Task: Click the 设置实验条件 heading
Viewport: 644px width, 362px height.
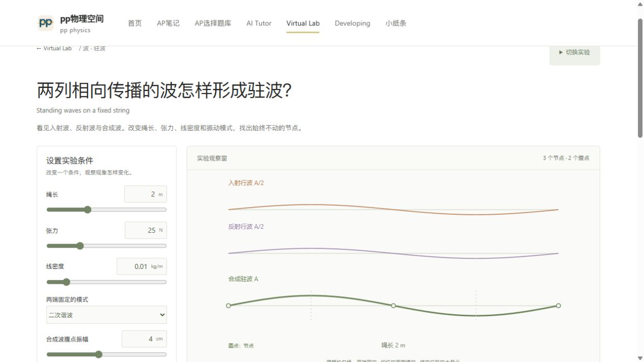Action: coord(70,161)
